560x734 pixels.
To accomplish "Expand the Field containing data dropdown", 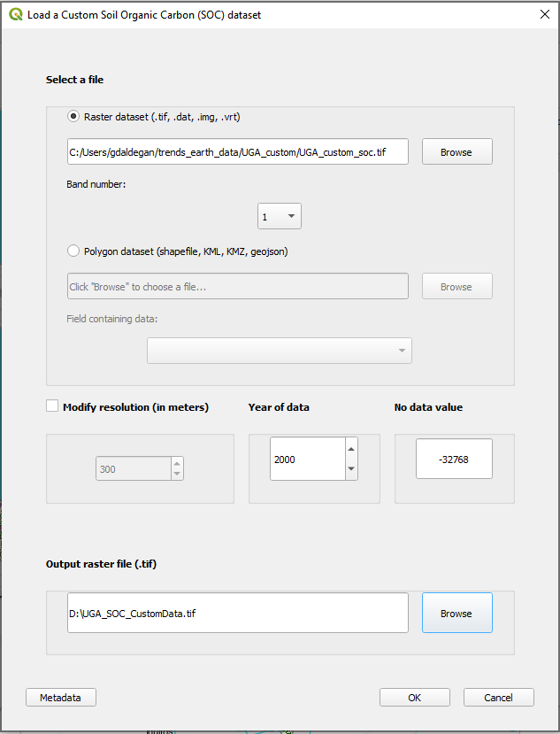I will (x=279, y=351).
